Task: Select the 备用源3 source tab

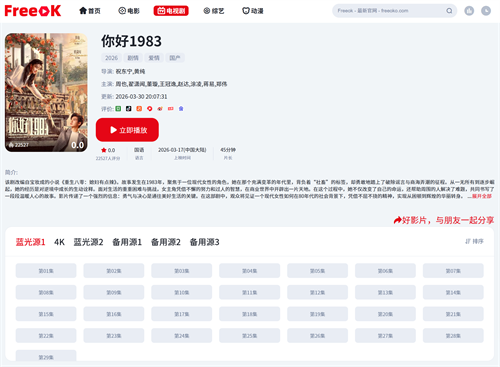Action: click(204, 242)
